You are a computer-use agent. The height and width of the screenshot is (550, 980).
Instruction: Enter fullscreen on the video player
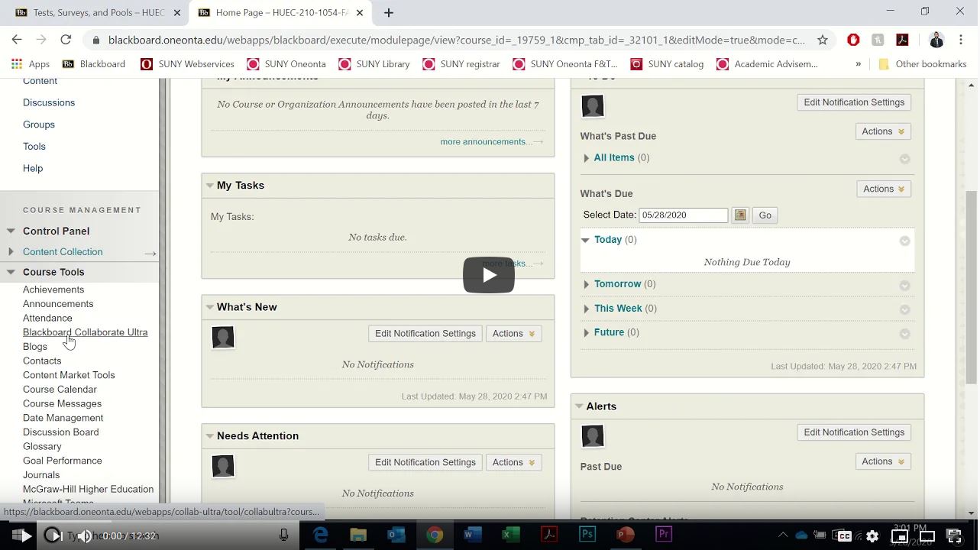point(953,536)
